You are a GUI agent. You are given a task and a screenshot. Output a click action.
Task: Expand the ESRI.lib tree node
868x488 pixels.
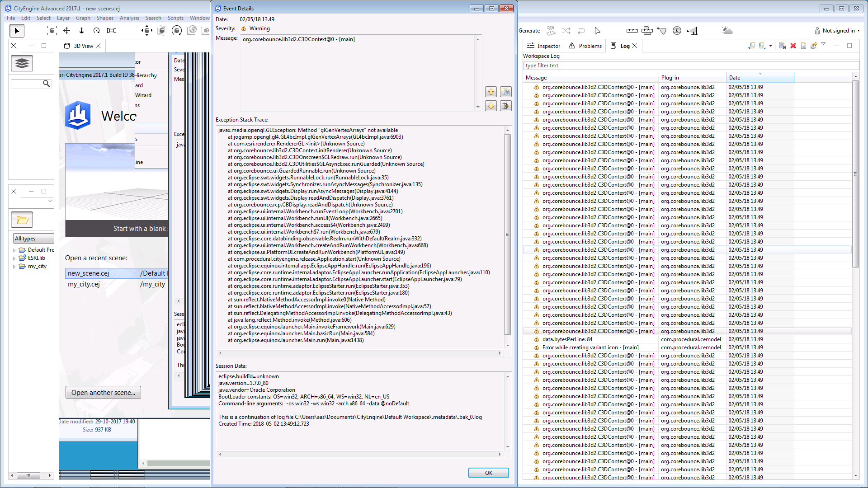tap(14, 258)
